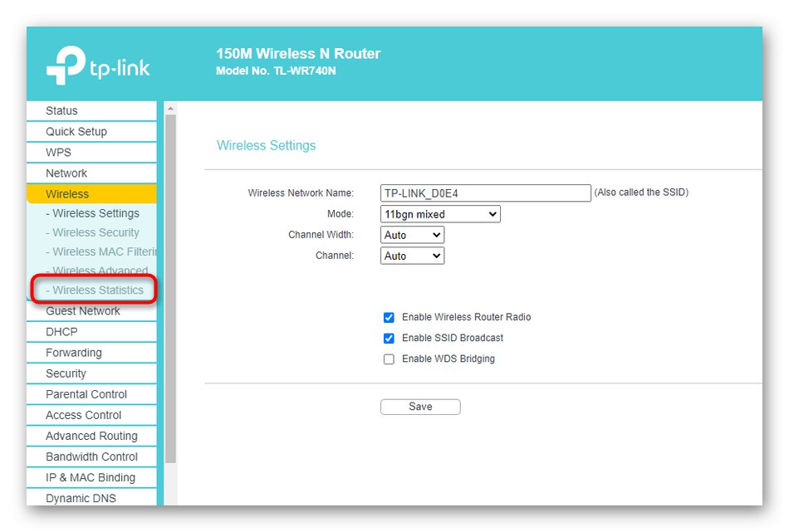Click the 'Wireless Network Name:' label

tap(301, 193)
